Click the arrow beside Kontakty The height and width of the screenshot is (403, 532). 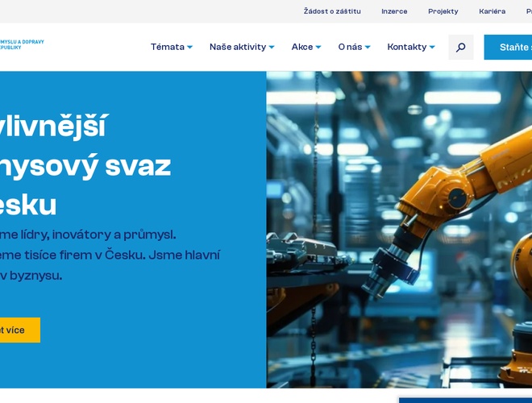pyautogui.click(x=432, y=48)
